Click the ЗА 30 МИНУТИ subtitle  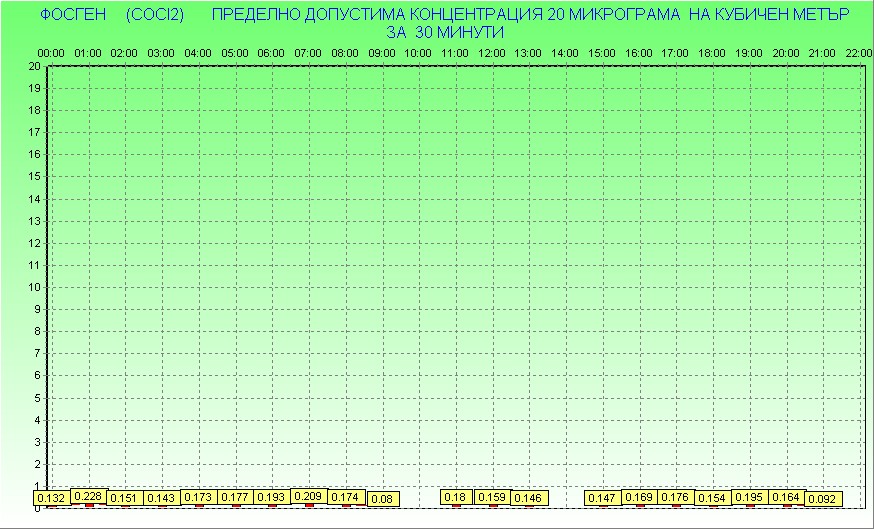[x=445, y=32]
